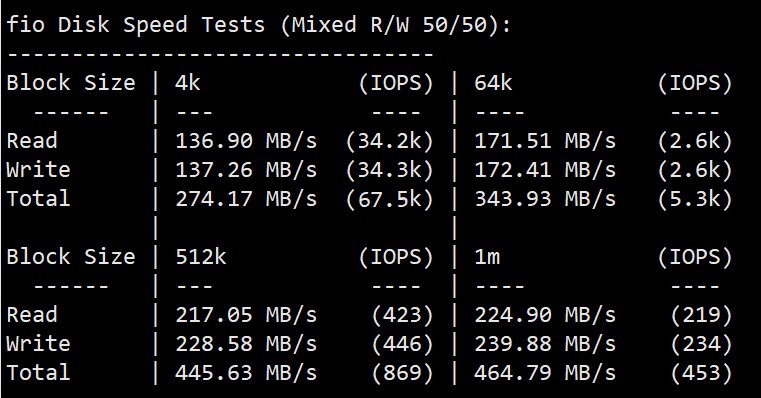Click the 1m total 464.79 MB/s value
Image resolution: width=761 pixels, height=398 pixels.
(545, 373)
